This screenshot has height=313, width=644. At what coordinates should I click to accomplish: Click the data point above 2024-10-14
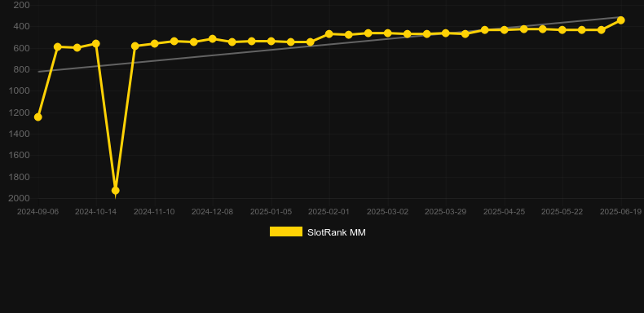click(96, 43)
